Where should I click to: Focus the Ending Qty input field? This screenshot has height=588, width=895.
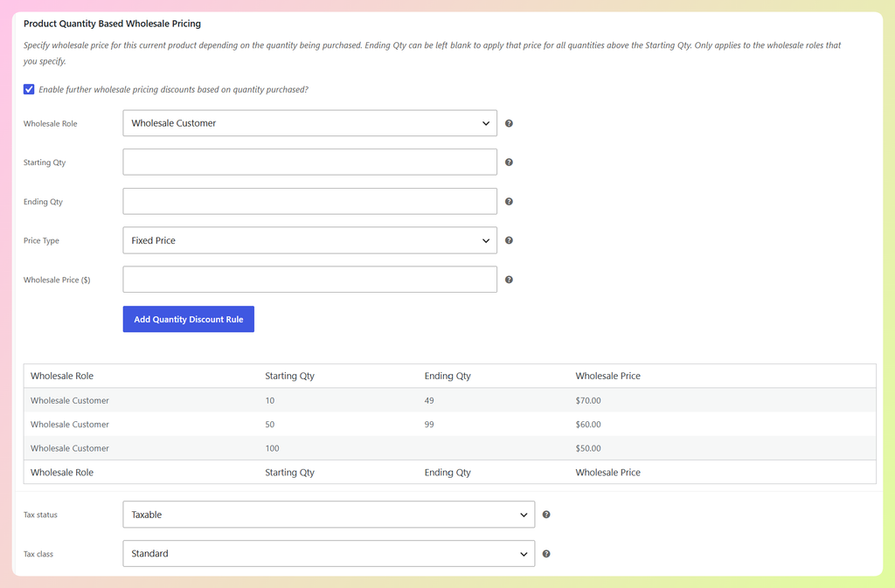(x=310, y=201)
